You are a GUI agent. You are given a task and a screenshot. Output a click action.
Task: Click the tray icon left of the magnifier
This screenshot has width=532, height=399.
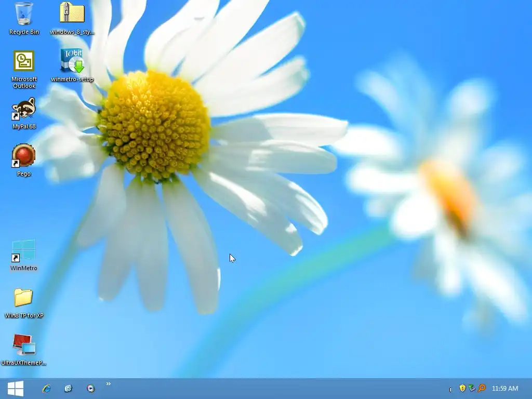pos(472,388)
